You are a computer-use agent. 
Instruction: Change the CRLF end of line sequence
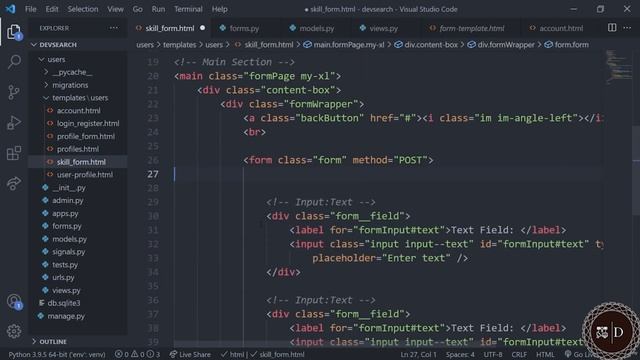(519, 354)
